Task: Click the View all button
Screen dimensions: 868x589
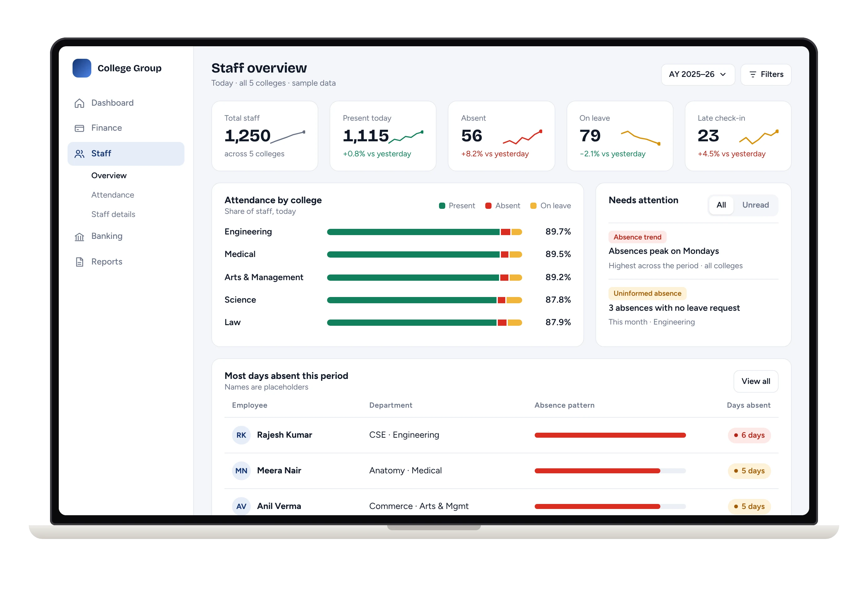Action: click(755, 381)
